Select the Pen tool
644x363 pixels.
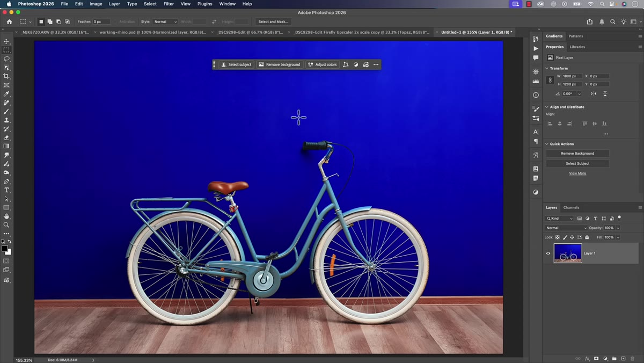6,181
